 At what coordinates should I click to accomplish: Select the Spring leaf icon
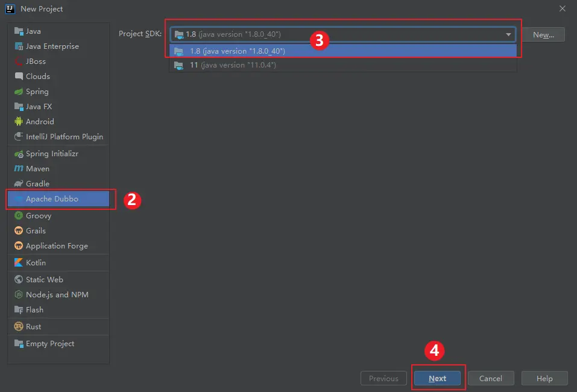coord(19,91)
